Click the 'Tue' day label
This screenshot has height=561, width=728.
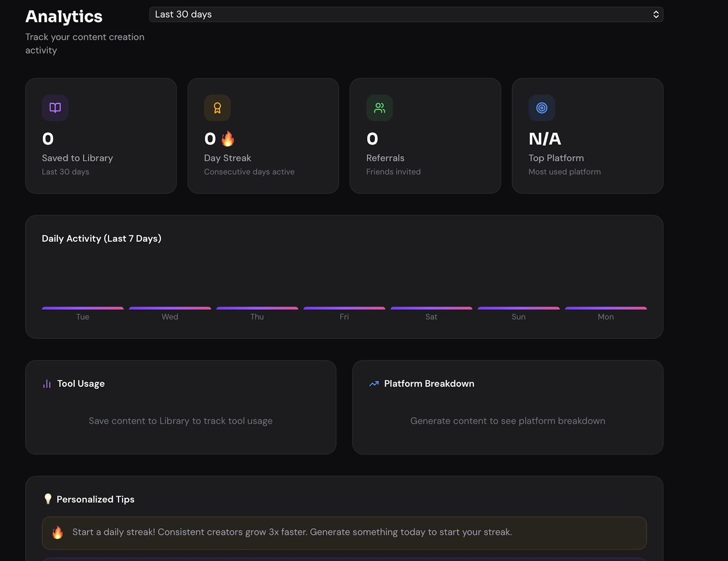coord(83,317)
